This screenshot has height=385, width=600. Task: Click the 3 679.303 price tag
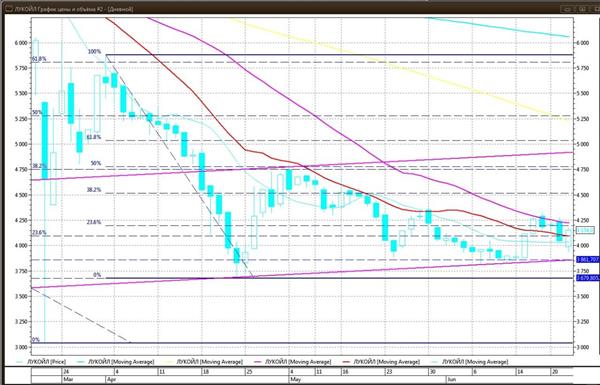pos(588,277)
